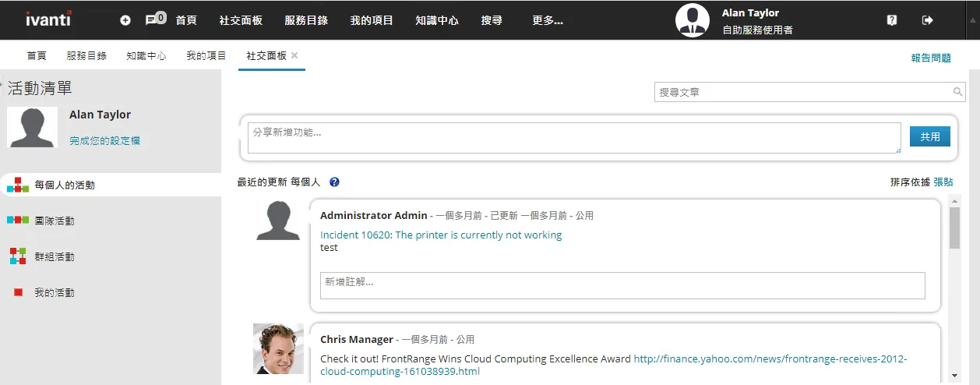Viewport: 980px width, 385px height.
Task: Click the 最近的更新 每個人 label
Action: (279, 182)
